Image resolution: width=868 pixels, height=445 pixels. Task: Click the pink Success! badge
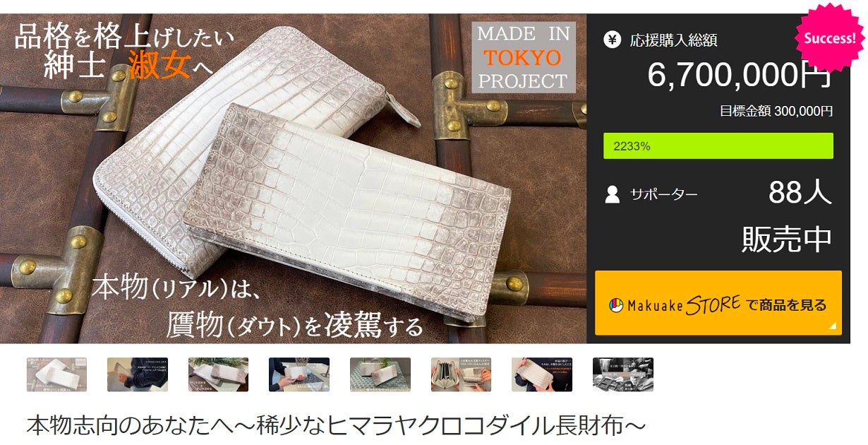[830, 38]
